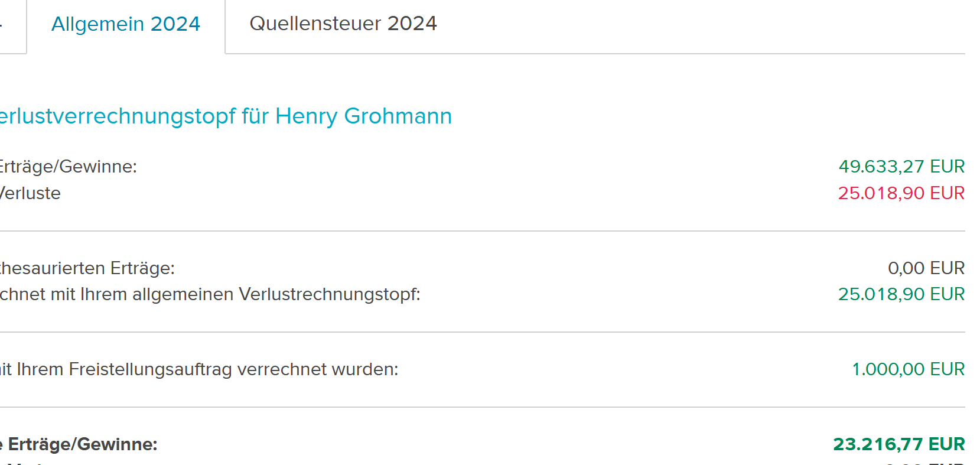This screenshot has width=980, height=465.
Task: Select the green 25.018,90 EUR amount
Action: pyautogui.click(x=901, y=294)
